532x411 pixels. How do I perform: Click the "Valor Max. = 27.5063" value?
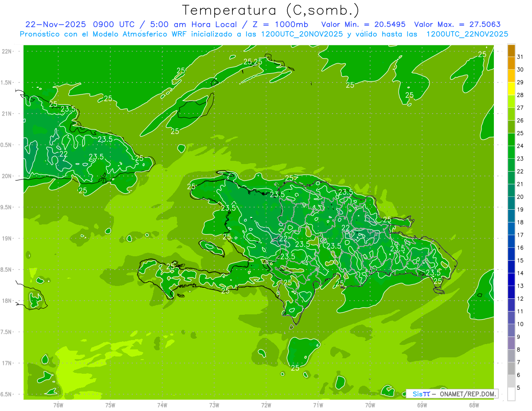tap(457, 24)
